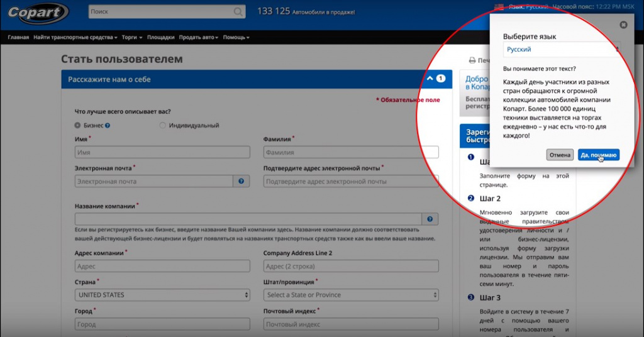This screenshot has width=644, height=337.
Task: Click the Copart logo
Action: click(x=38, y=13)
